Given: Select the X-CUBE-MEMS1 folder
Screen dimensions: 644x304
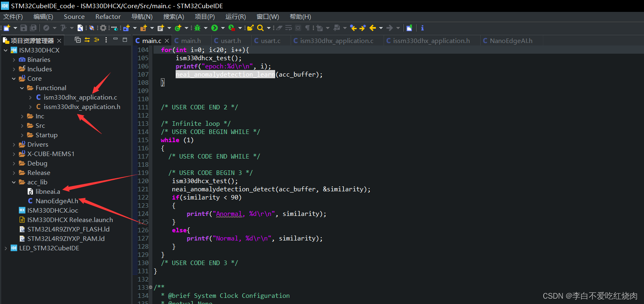Looking at the screenshot, I should pos(51,154).
